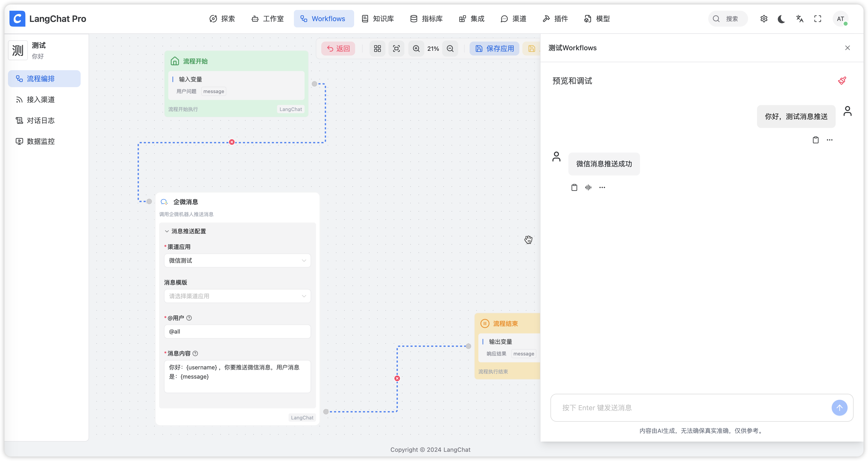
Task: Open the 渠道应用 dropdown showing 微信测试
Action: click(237, 260)
